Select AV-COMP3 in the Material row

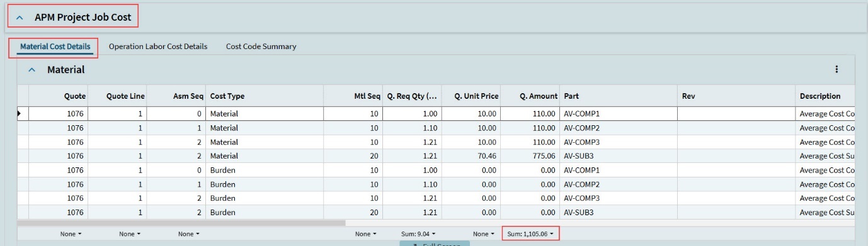point(619,142)
